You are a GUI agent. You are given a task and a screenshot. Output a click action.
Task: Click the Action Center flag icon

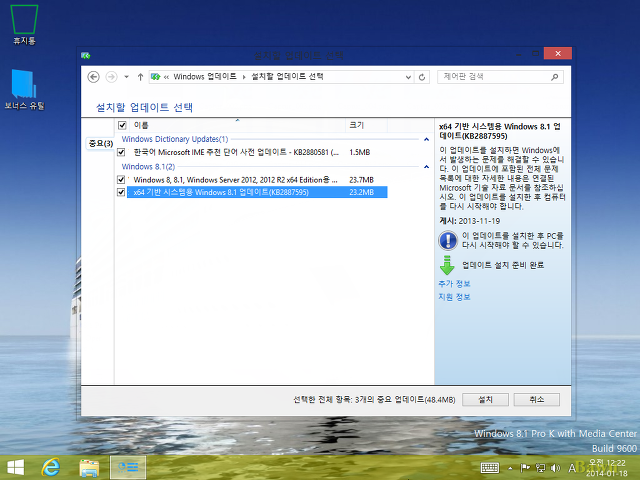(525, 468)
